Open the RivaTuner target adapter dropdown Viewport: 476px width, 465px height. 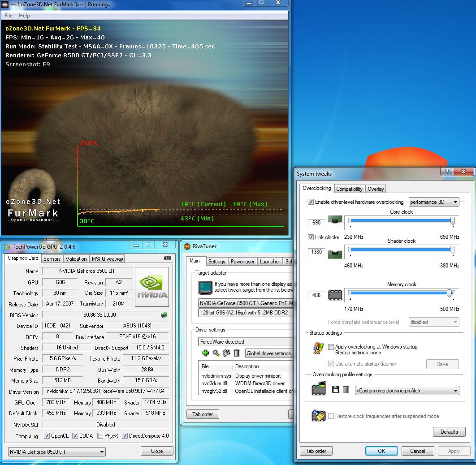coord(245,303)
